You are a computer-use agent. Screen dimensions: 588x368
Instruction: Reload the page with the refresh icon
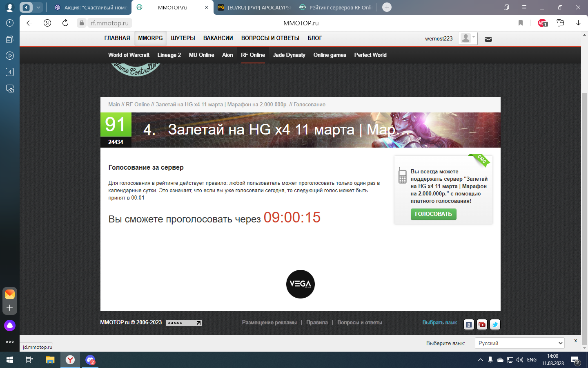tap(65, 23)
